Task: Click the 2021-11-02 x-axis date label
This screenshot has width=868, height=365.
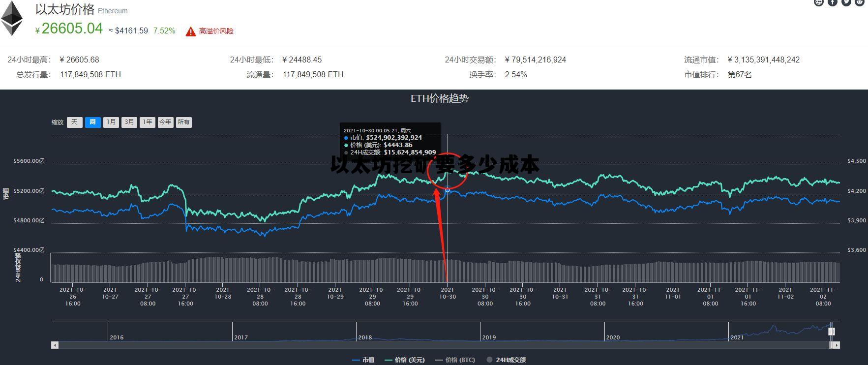Action: click(x=785, y=293)
